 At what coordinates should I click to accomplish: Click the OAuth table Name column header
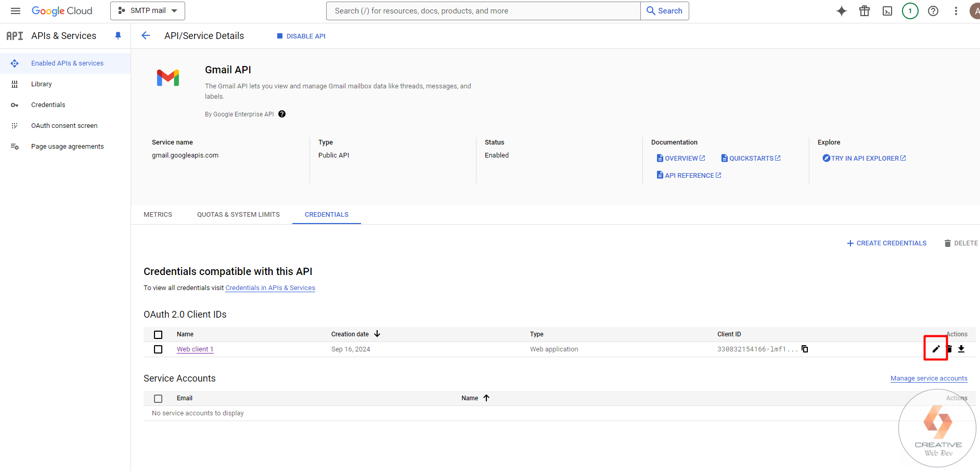185,334
